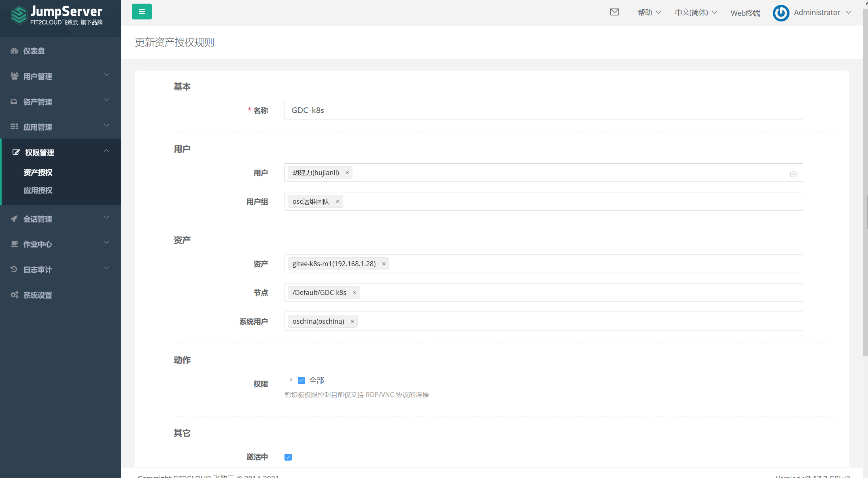This screenshot has width=868, height=478.
Task: Toggle the sidebar hamburger menu button
Action: (142, 12)
